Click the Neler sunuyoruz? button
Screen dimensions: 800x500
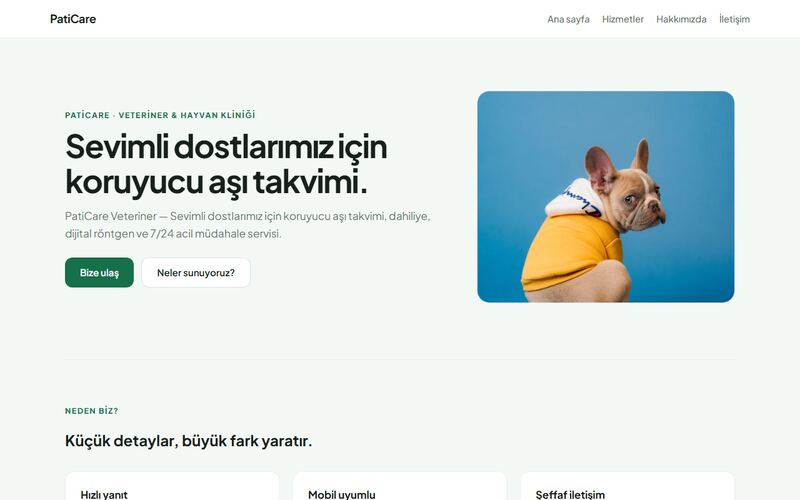[x=196, y=272]
